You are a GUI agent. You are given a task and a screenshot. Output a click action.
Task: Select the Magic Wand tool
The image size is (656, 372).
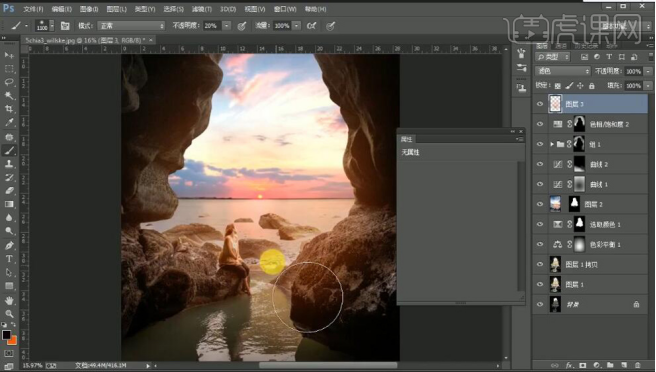(x=9, y=96)
